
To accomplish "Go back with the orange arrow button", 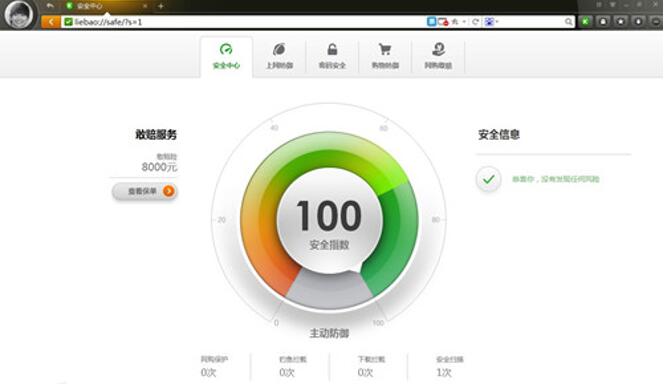I will 50,22.
